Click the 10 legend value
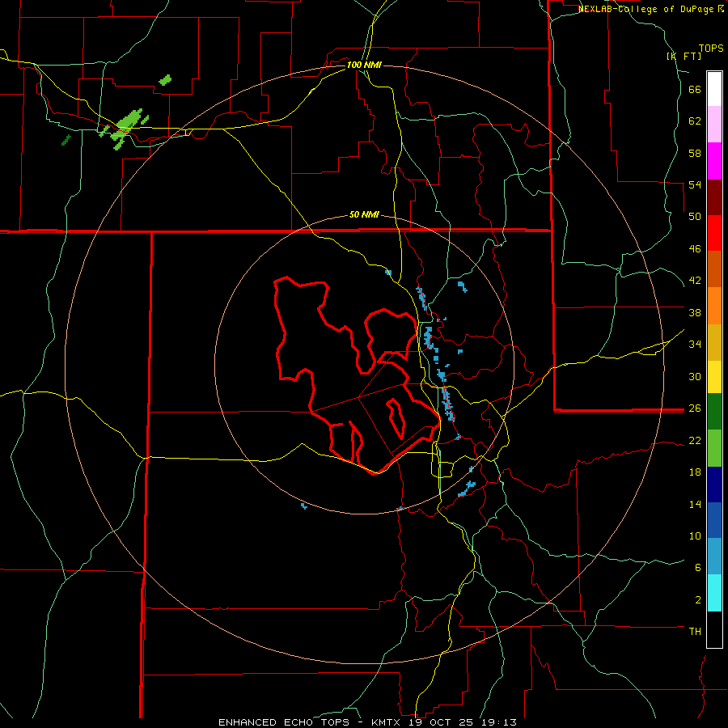728x728 pixels. (695, 535)
